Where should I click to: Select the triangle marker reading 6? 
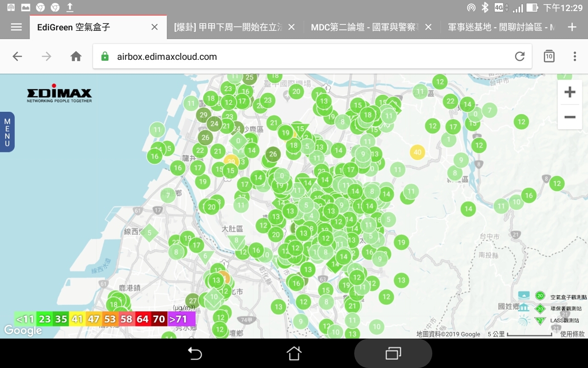[x=205, y=257]
